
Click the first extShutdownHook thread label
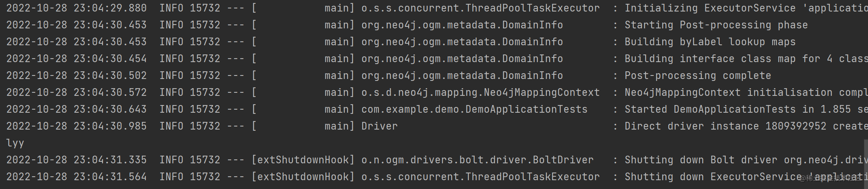pos(303,160)
